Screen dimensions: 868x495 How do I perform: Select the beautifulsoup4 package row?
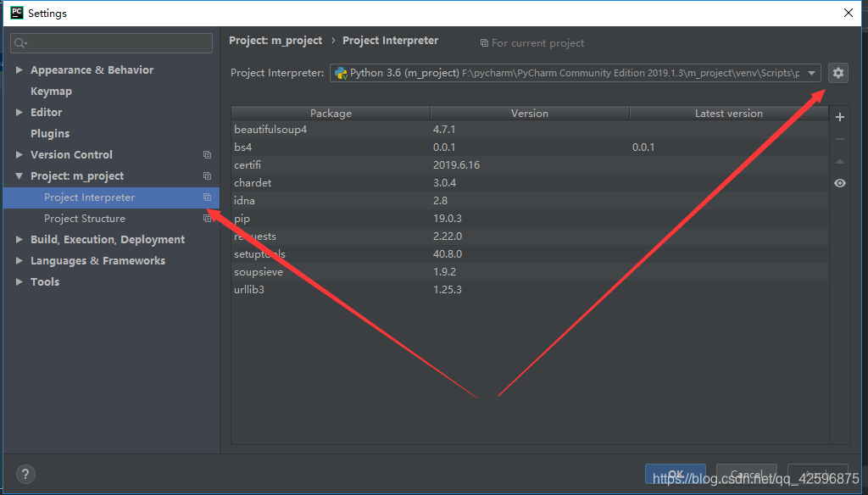click(530, 130)
